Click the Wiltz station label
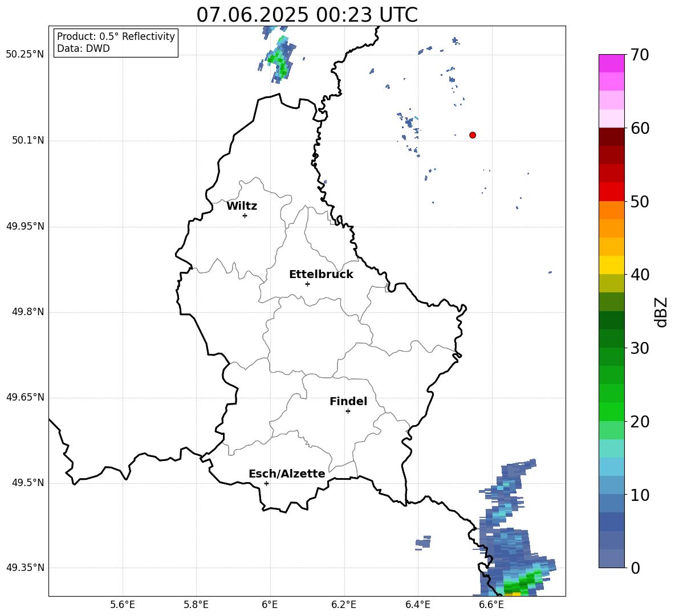The image size is (675, 616). click(x=242, y=206)
